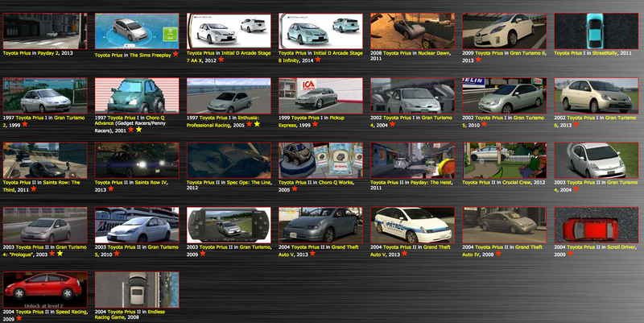Follow the Grand Theft Auto IV link

pyautogui.click(x=502, y=251)
